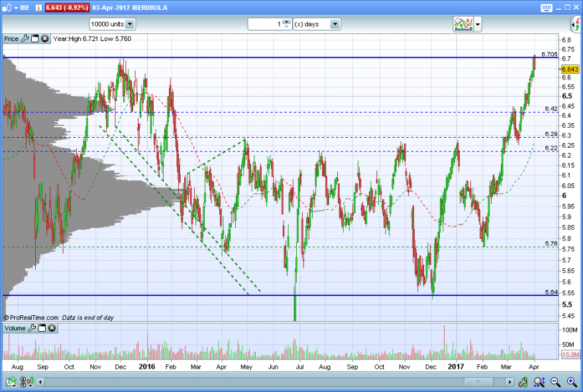Screen dimensions: 583x392
Task: Open the IBE ticker menu arrow
Action: [16, 8]
